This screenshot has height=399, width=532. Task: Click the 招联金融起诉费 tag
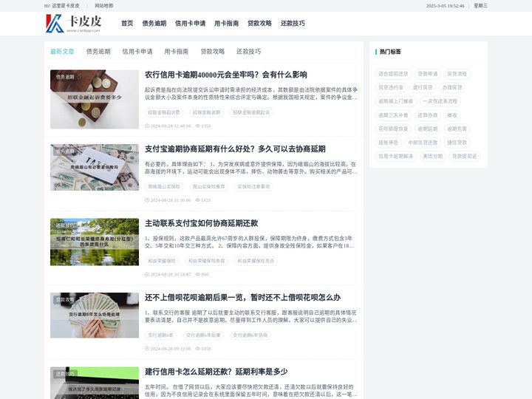164,112
